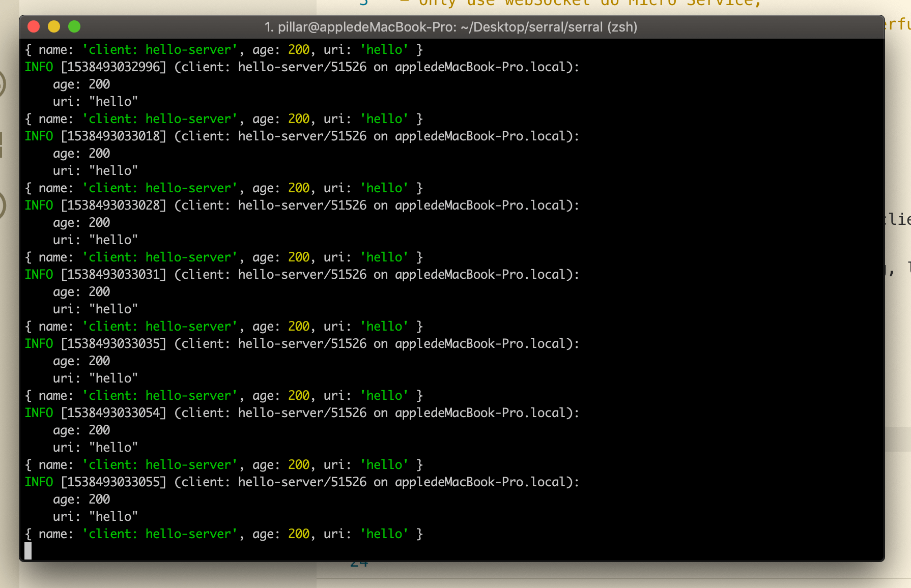
Task: Click the last object line above cursor
Action: (x=224, y=534)
